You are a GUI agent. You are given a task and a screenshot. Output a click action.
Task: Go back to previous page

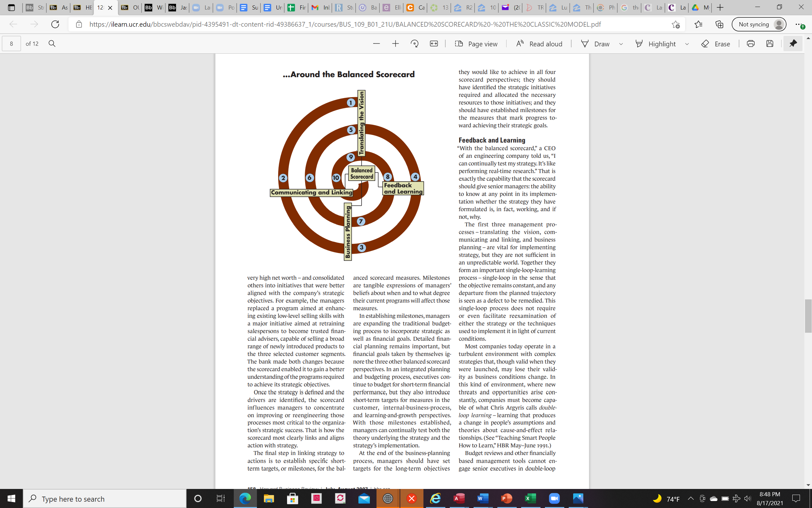13,24
